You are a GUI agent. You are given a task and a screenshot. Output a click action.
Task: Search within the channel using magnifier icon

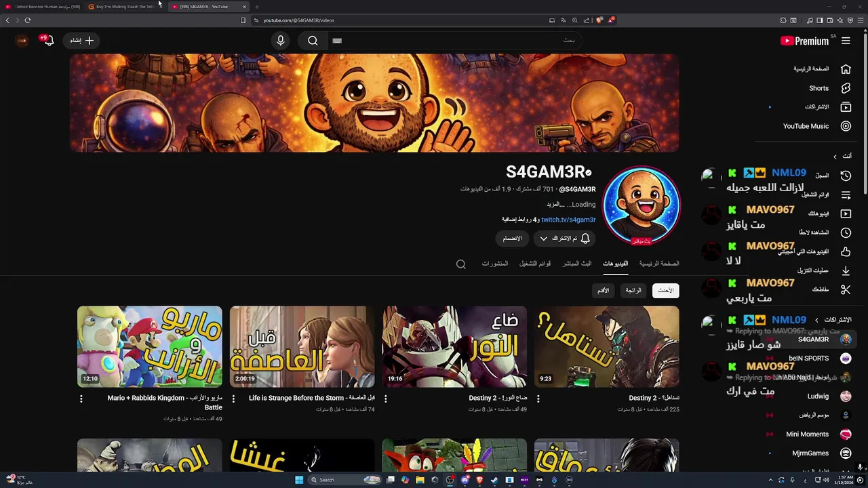tap(461, 264)
